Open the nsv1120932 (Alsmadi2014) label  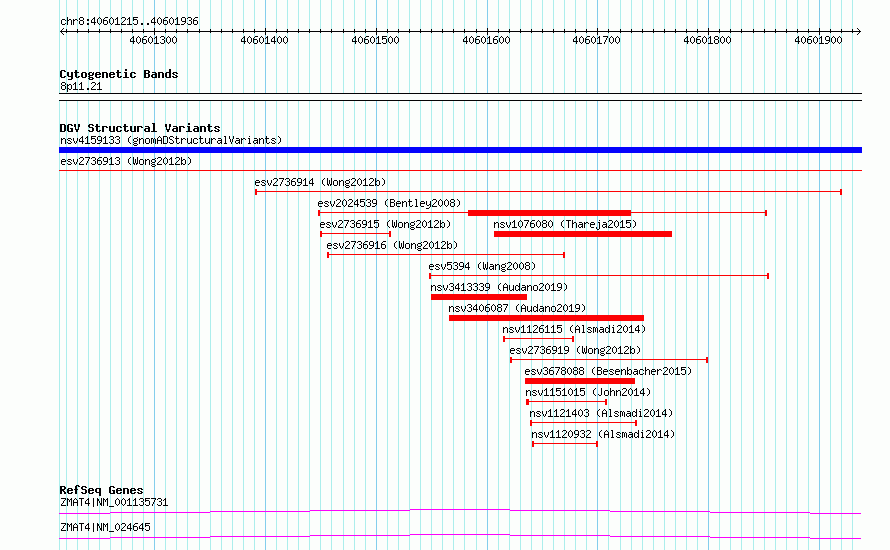pyautogui.click(x=603, y=434)
